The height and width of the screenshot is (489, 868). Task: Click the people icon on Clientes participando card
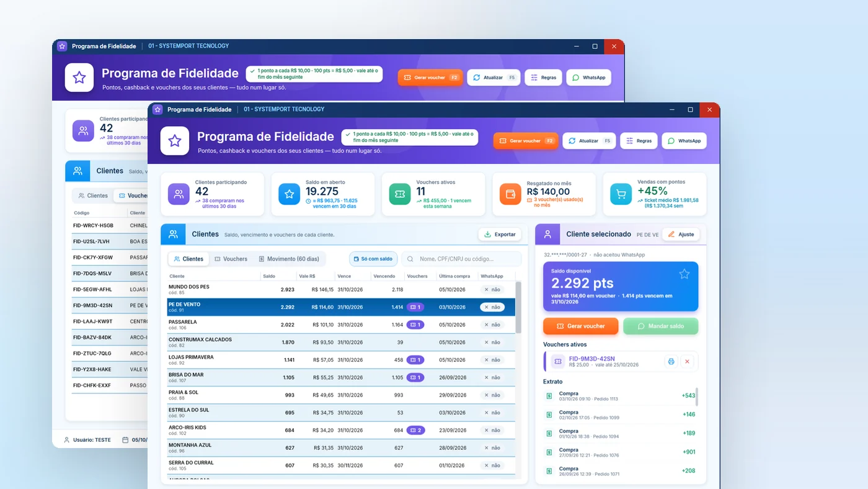[179, 194]
